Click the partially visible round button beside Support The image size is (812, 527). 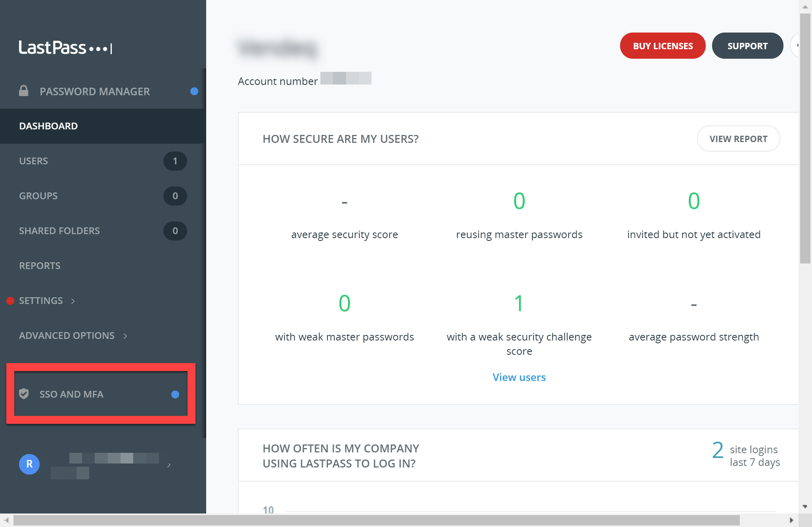coord(795,46)
